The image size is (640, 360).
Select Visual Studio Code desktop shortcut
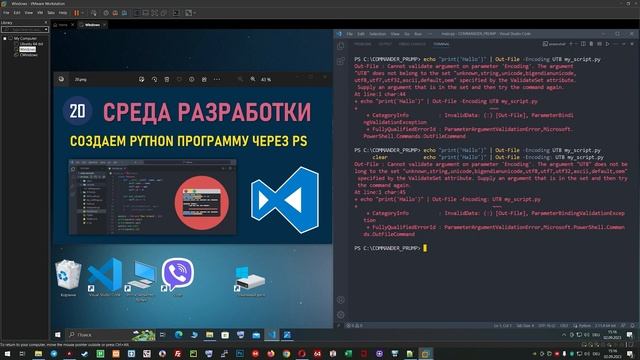105,277
